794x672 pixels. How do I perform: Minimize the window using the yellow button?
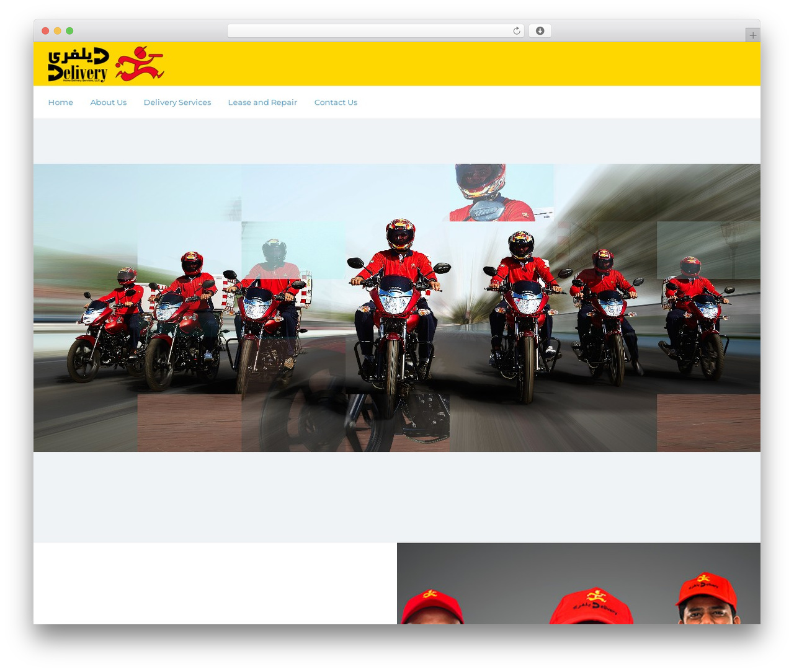point(58,31)
